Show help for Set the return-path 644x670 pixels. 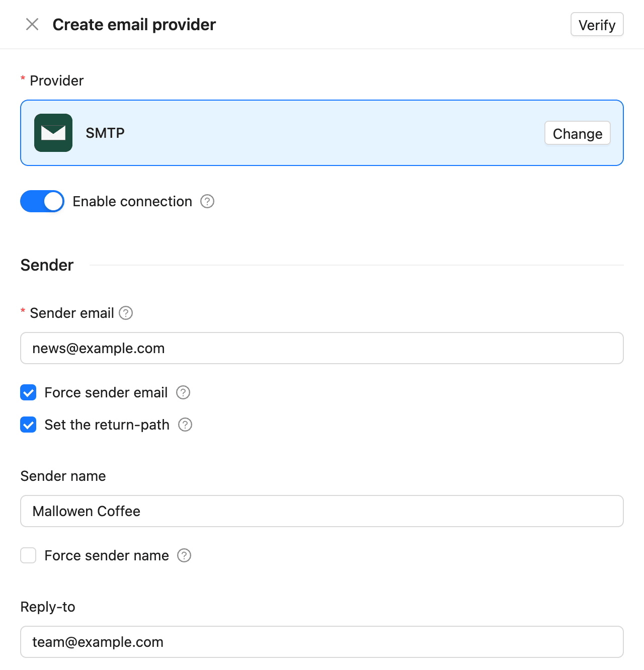(x=185, y=425)
